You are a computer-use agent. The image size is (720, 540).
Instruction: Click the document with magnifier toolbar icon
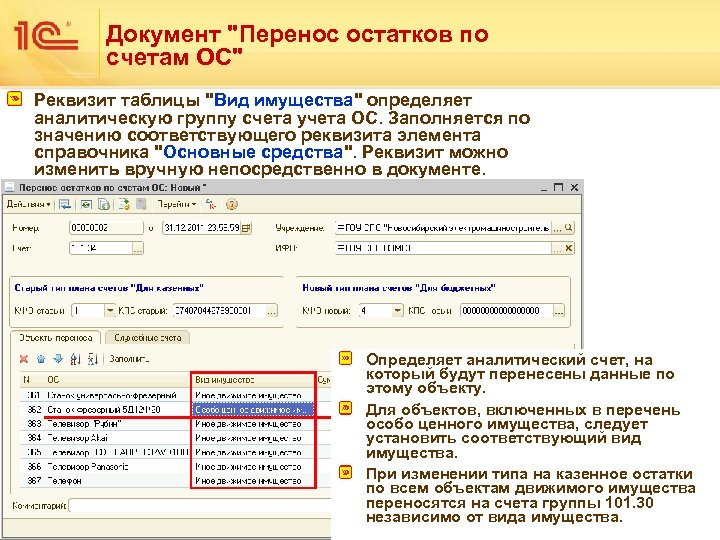(x=104, y=204)
